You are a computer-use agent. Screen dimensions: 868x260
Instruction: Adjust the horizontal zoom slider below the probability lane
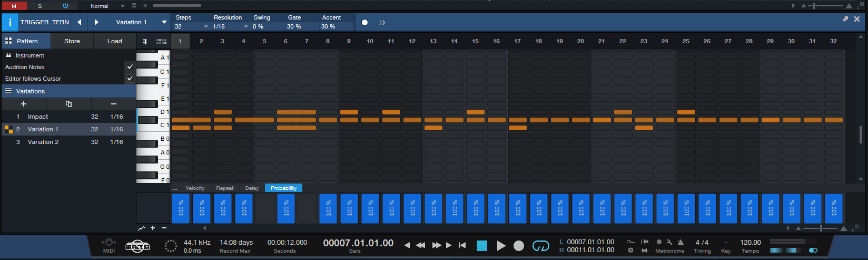821,228
